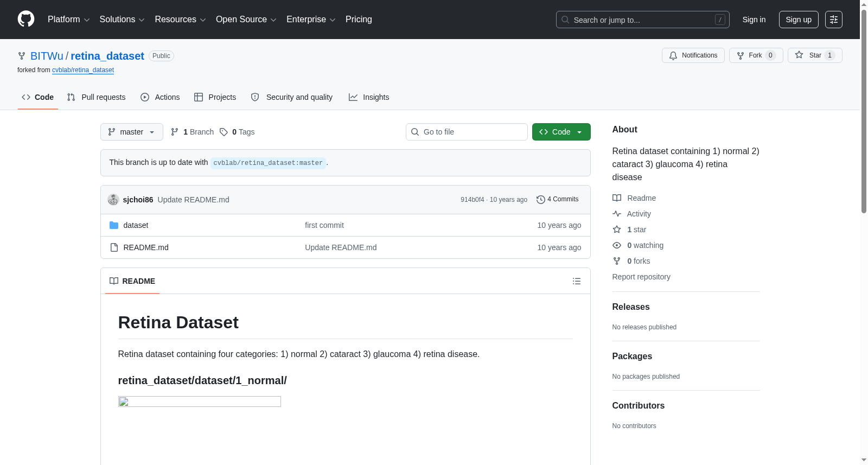The image size is (868, 465).
Task: Switch to the Projects tab
Action: point(215,97)
